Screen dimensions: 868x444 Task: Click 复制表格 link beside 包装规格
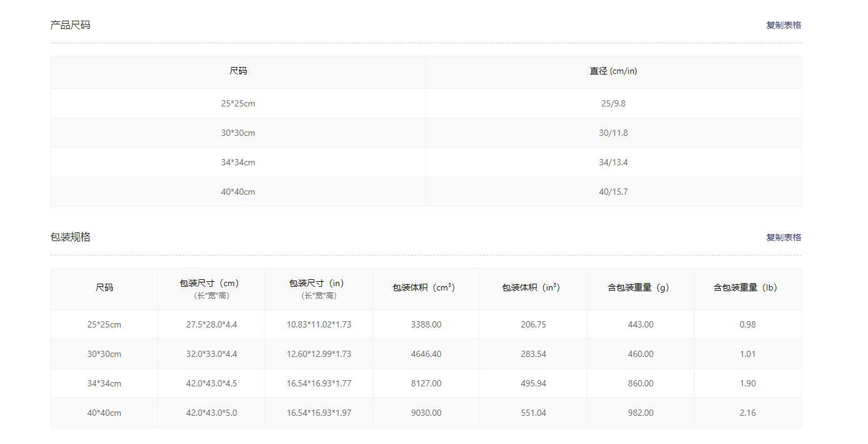784,237
